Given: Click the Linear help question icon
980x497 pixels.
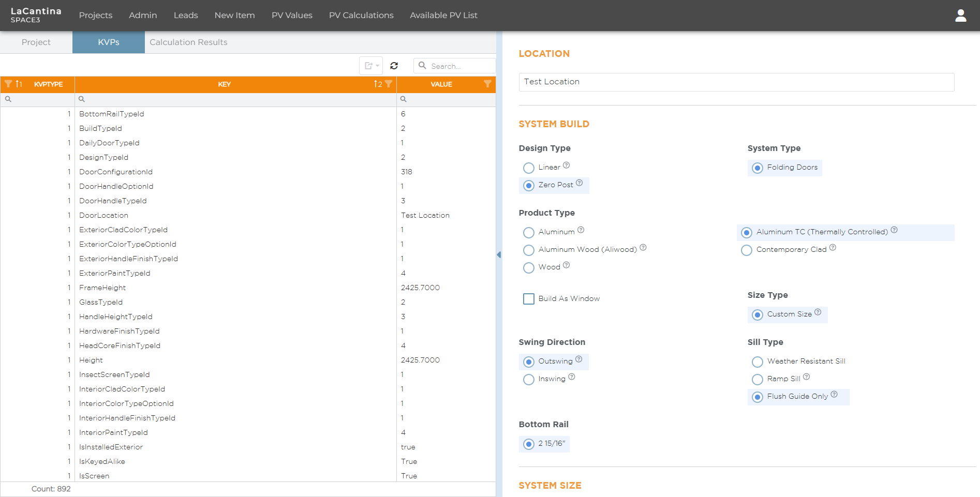Looking at the screenshot, I should click(567, 165).
